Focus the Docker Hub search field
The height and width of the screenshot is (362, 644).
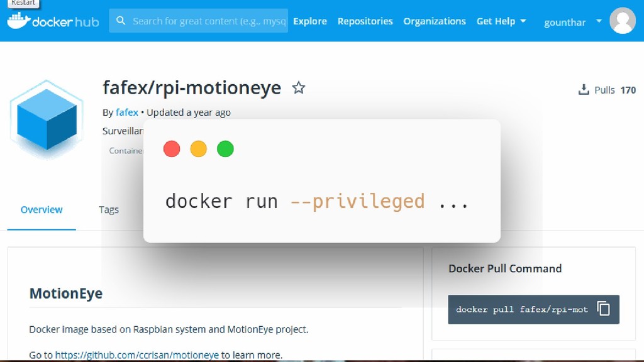198,21
